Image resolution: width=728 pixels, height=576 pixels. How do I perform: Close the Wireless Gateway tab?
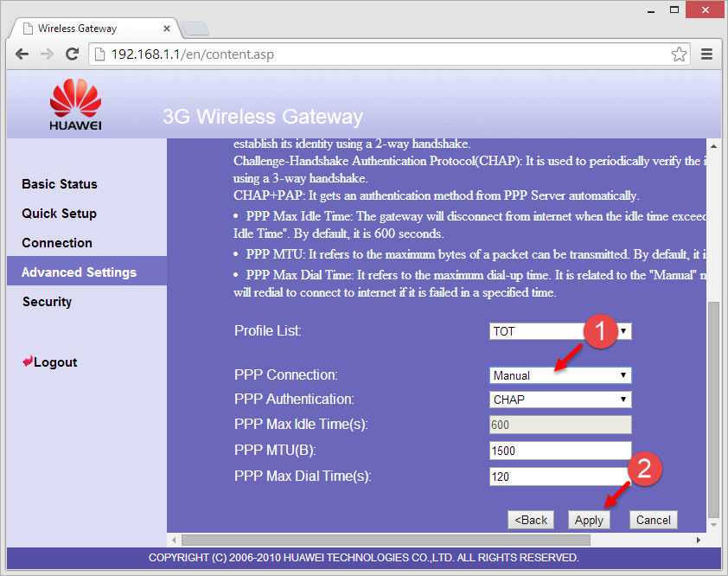pyautogui.click(x=167, y=29)
